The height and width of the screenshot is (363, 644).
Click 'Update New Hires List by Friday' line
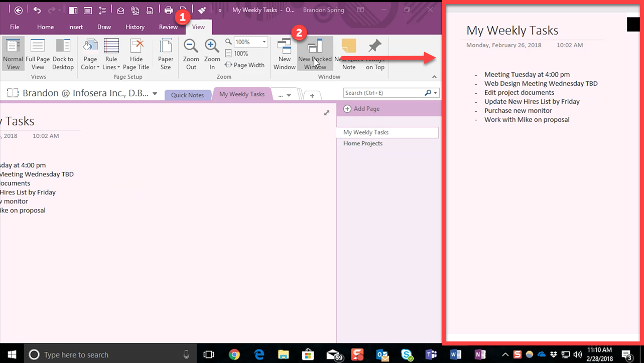pos(532,102)
